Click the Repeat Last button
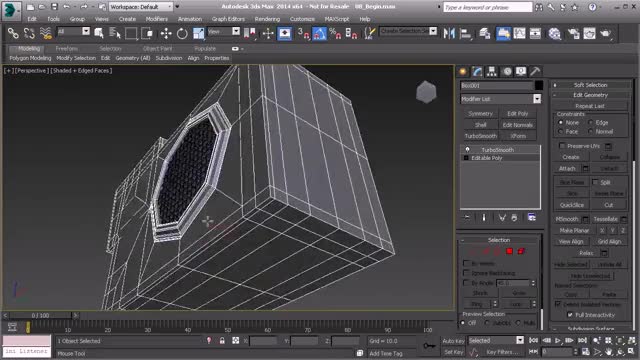This screenshot has height=360, width=640. pyautogui.click(x=590, y=106)
